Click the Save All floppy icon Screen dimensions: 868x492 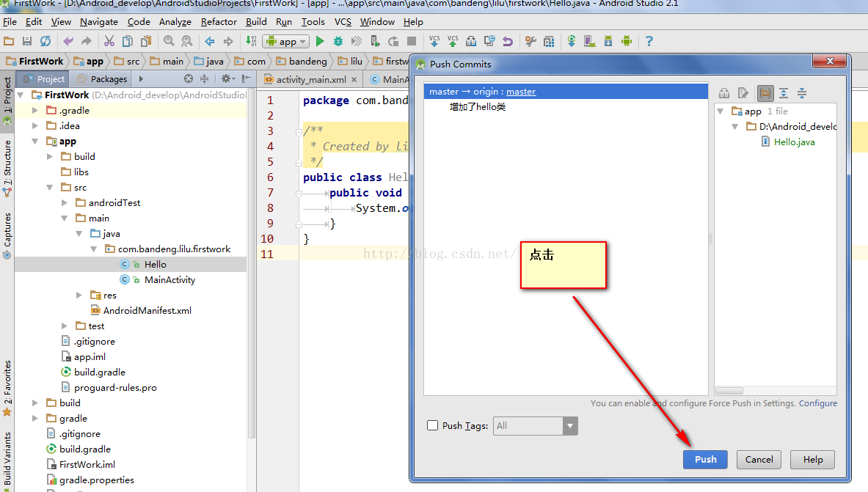(27, 42)
